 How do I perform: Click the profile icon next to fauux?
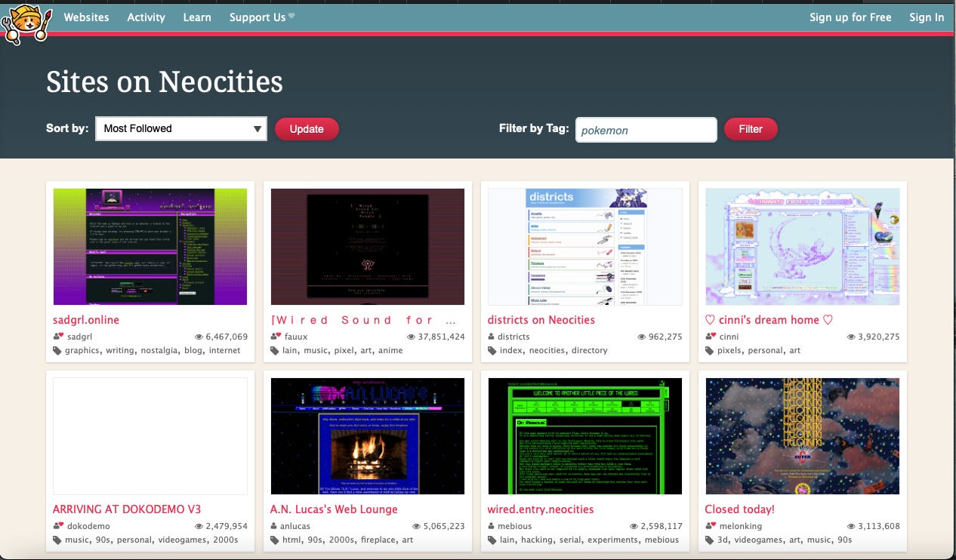coord(276,337)
